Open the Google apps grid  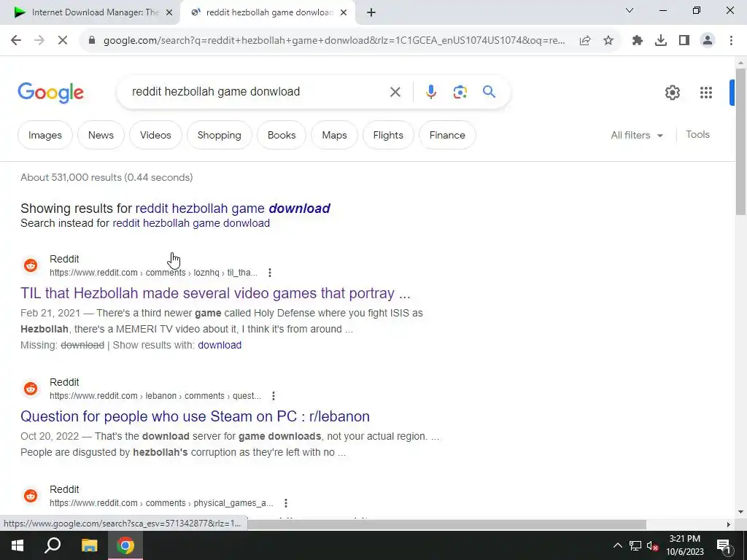(706, 93)
